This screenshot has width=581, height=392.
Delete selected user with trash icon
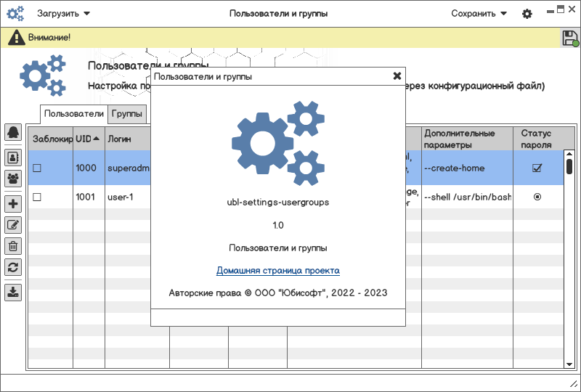[13, 246]
